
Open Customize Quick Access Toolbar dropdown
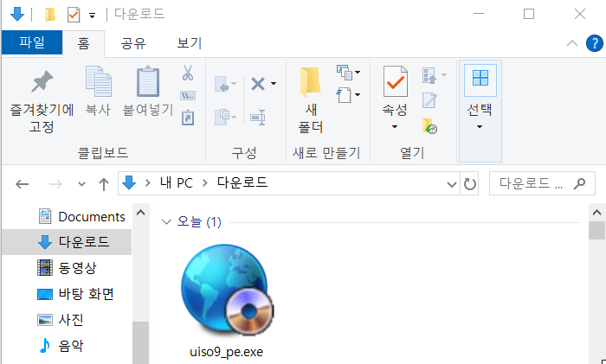coord(92,16)
